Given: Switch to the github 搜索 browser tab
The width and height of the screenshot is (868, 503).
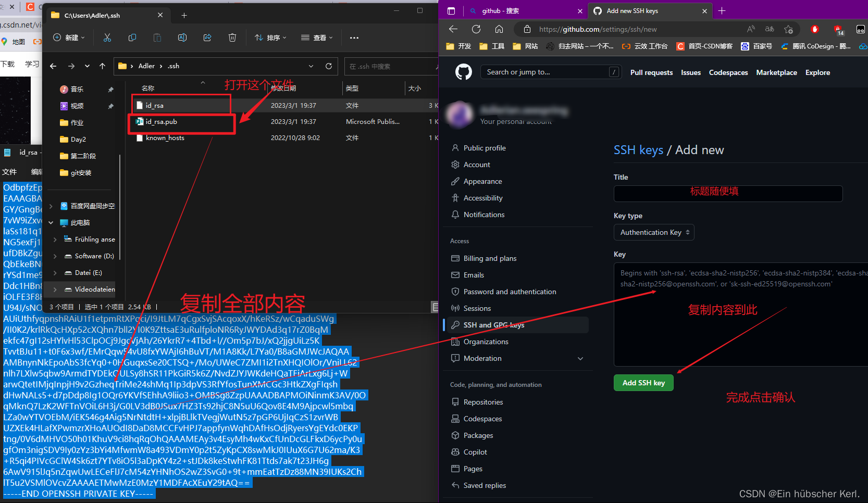Looking at the screenshot, I should coord(525,10).
